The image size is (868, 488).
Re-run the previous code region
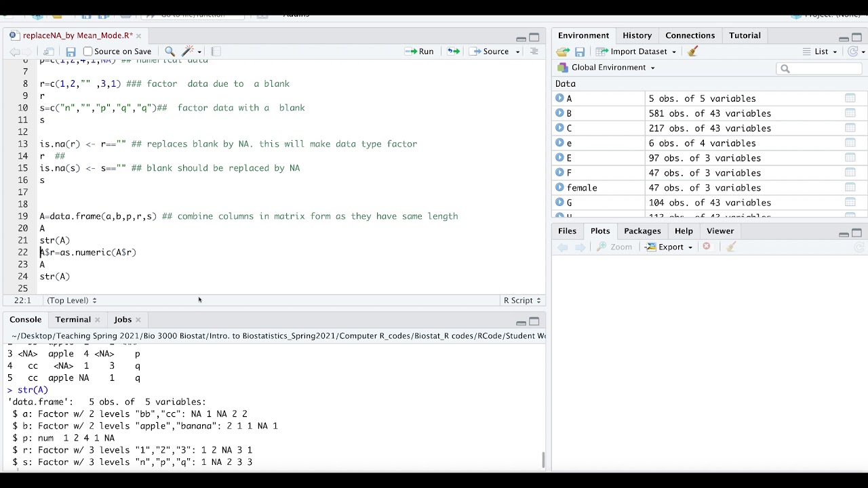[453, 52]
